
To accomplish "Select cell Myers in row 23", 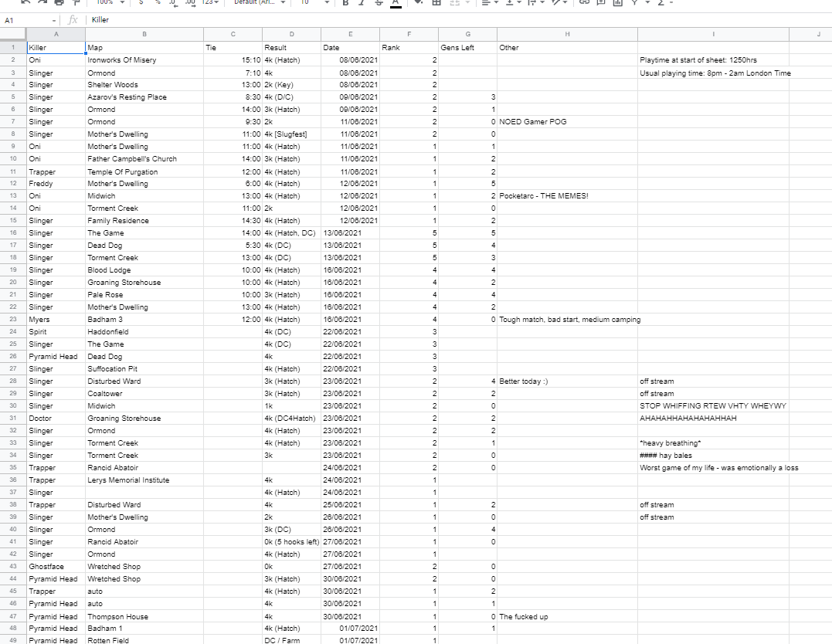I will tap(56, 320).
